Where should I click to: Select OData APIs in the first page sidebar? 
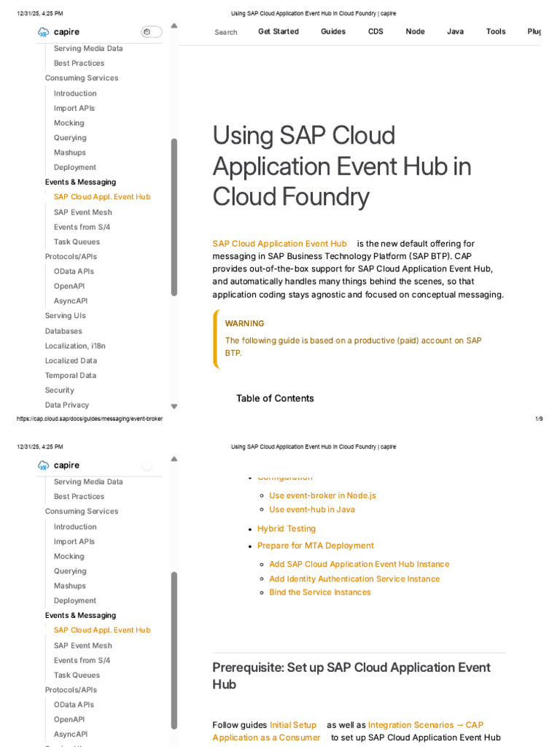coord(74,271)
